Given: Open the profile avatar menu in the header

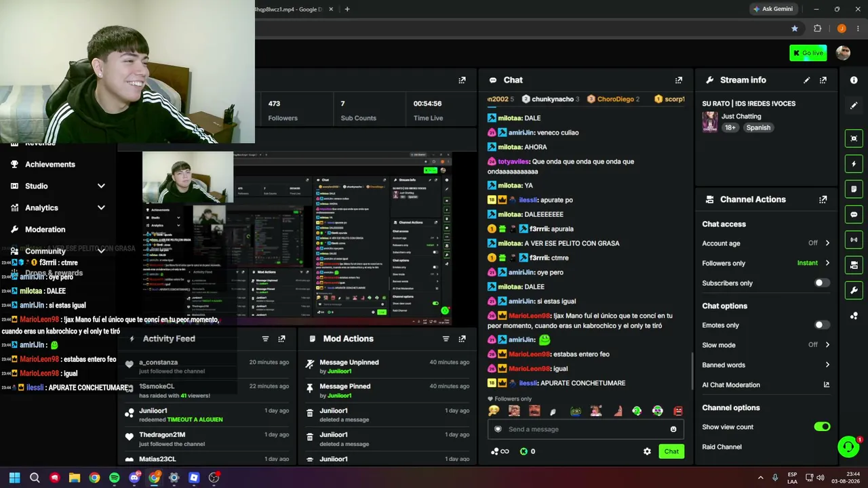Looking at the screenshot, I should [x=843, y=53].
